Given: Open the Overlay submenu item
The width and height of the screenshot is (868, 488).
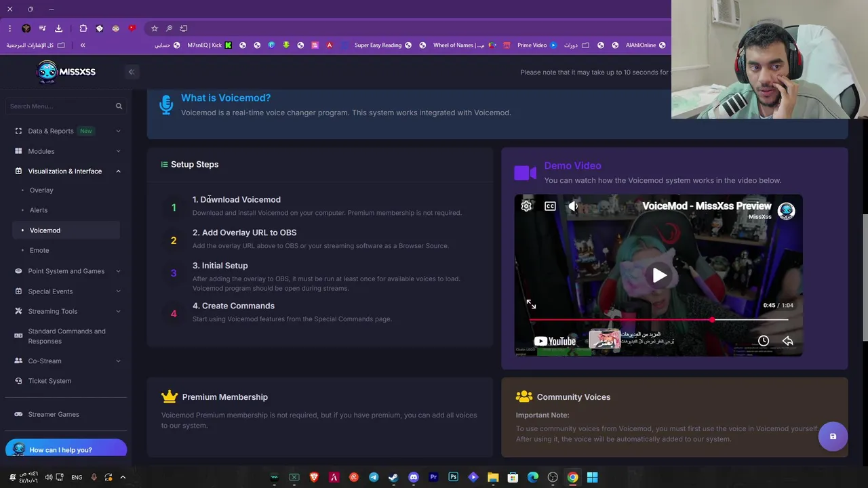Looking at the screenshot, I should pos(41,190).
